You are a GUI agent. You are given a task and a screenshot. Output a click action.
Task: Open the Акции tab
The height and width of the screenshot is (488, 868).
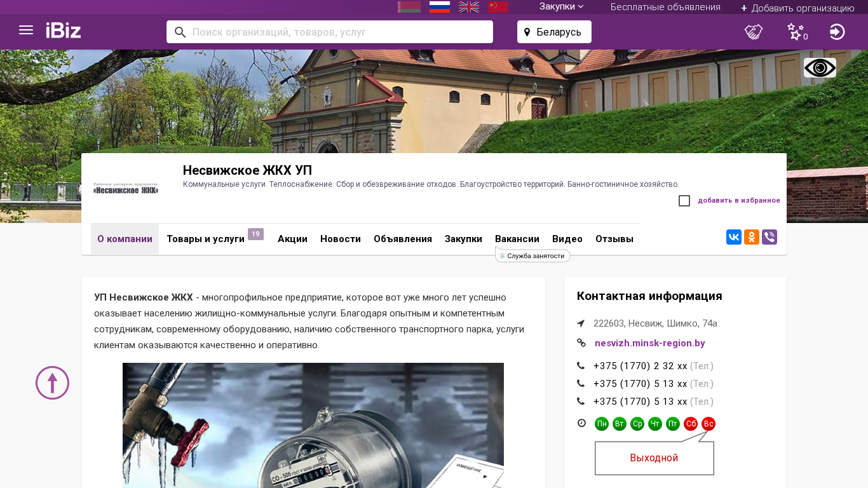click(x=292, y=239)
